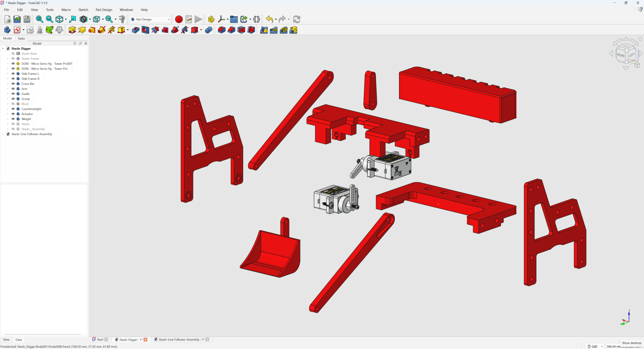The width and height of the screenshot is (644, 349).
Task: Select the Hole tool
Action: click(x=145, y=30)
